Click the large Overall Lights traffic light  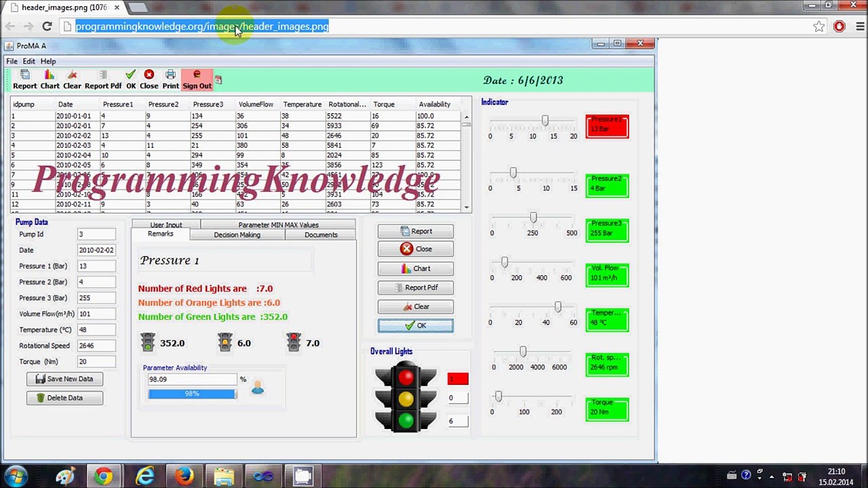tap(406, 398)
